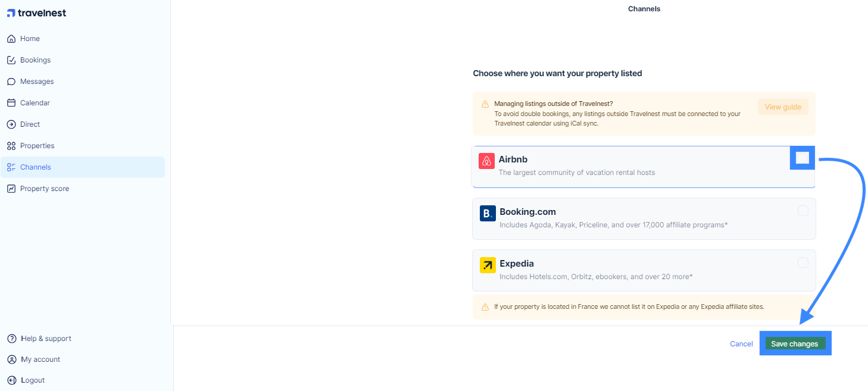
Task: Select the Property score section
Action: click(43, 188)
